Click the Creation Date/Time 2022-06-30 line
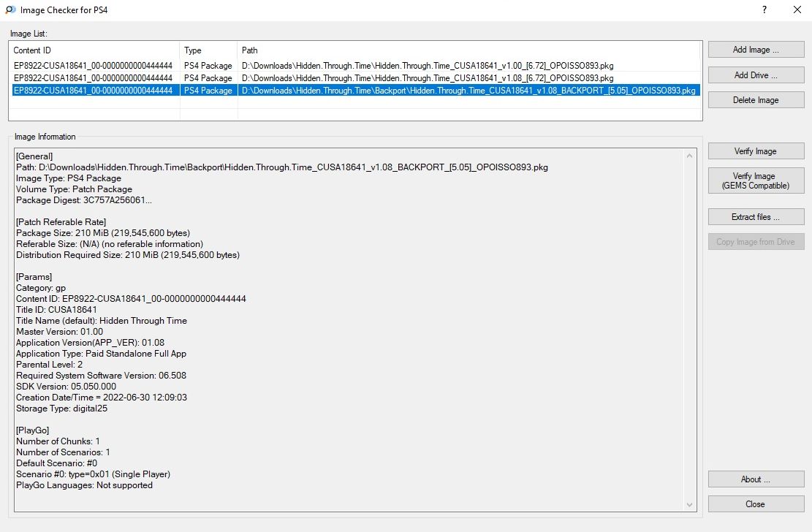 click(102, 398)
